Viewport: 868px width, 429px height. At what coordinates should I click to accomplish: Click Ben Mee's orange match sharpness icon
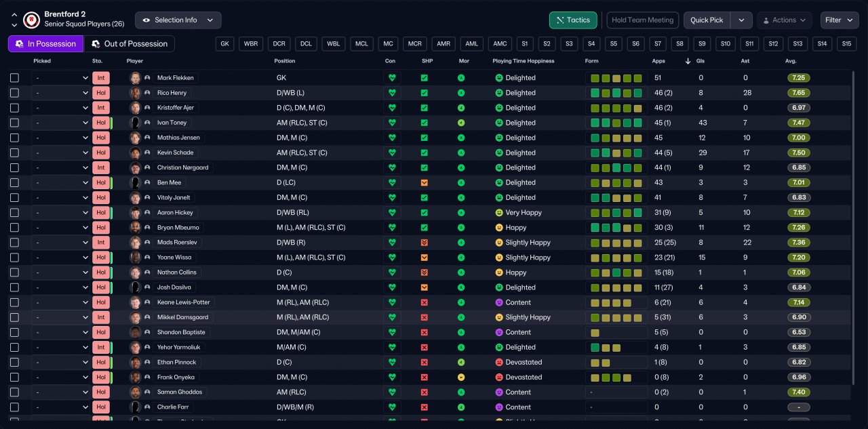[x=424, y=182]
